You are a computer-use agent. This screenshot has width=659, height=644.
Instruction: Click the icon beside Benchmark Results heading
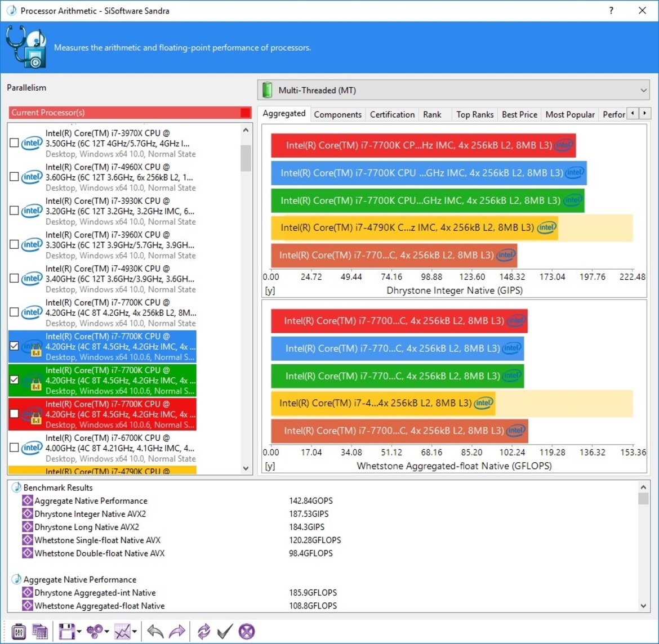tap(16, 488)
